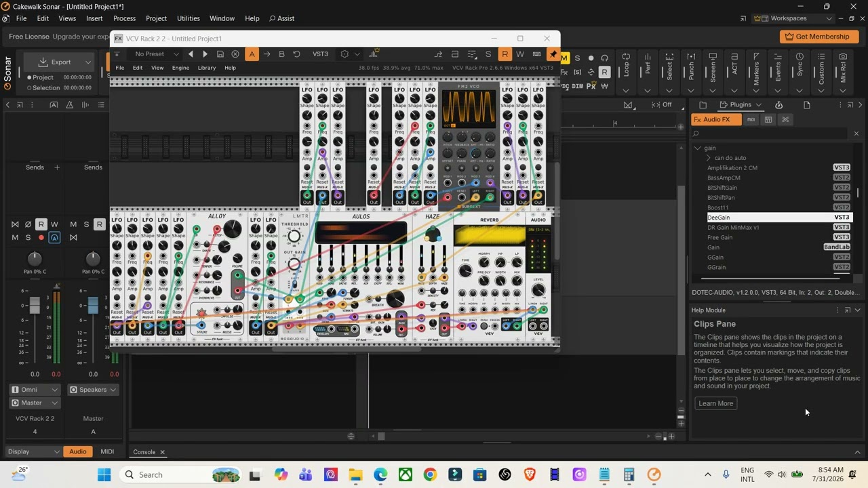Select the Audio FX plugin filter
This screenshot has width=868, height=488.
[x=715, y=119]
